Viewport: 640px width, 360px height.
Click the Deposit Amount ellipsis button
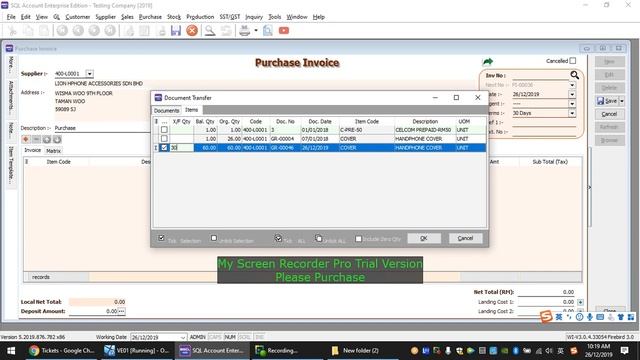[x=121, y=311]
